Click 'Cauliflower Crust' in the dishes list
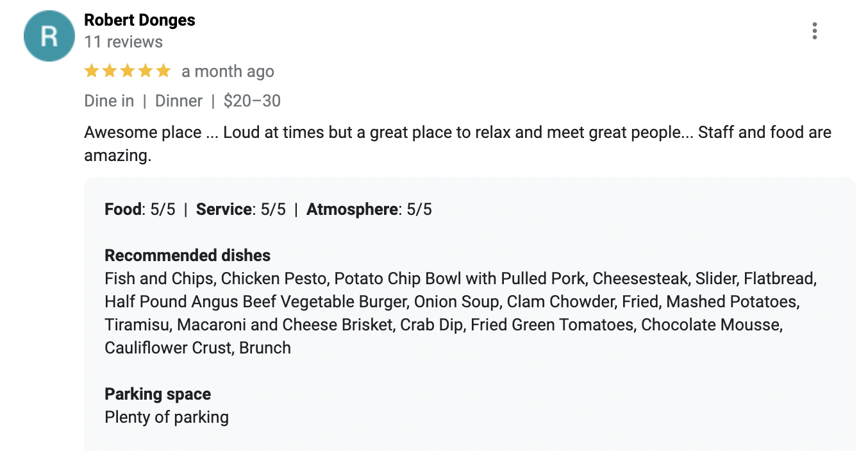The height and width of the screenshot is (451, 868). [167, 348]
